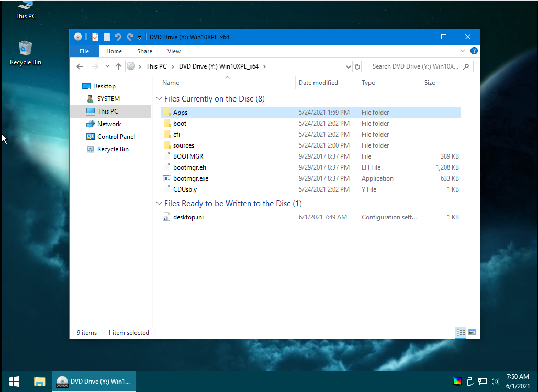Select the boot folder
This screenshot has height=392, width=538.
pos(310,123)
